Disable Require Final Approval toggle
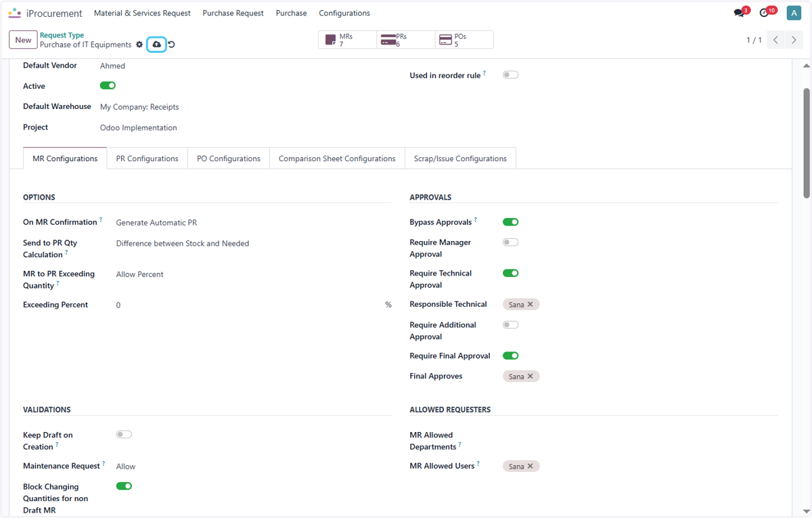Viewport: 812px width, 518px height. click(x=510, y=356)
